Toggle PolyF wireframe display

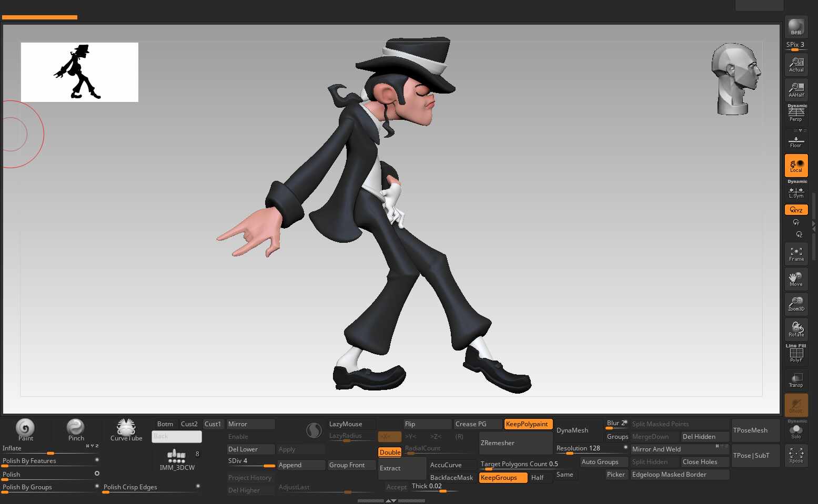pyautogui.click(x=796, y=354)
